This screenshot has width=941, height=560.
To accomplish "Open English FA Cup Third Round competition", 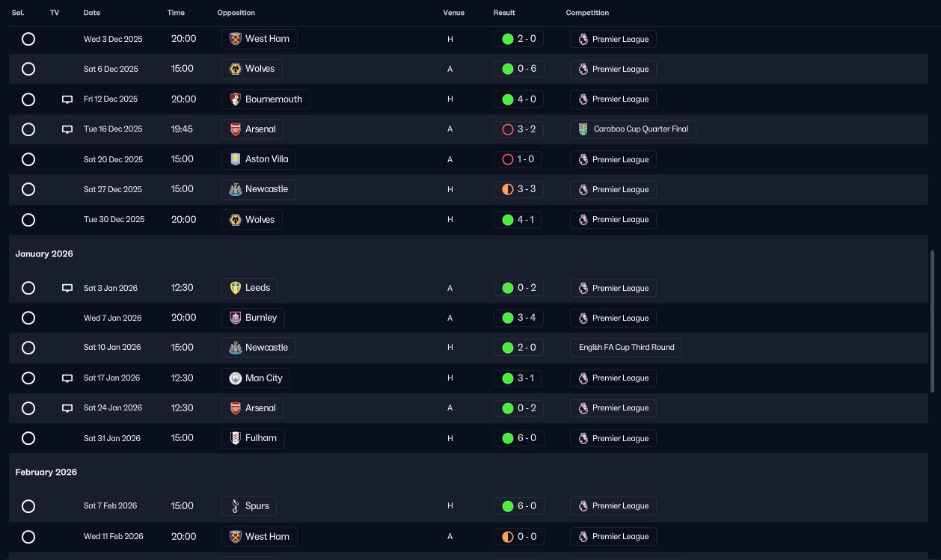I will point(626,348).
